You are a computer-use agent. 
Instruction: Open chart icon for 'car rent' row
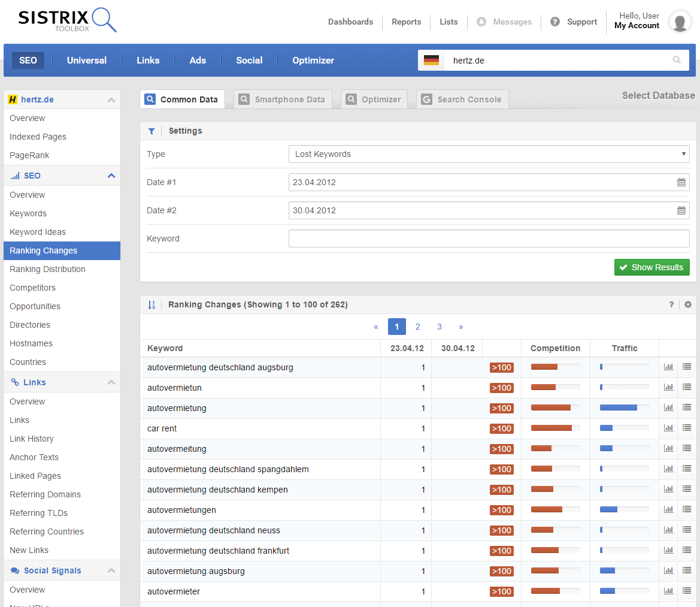point(668,428)
